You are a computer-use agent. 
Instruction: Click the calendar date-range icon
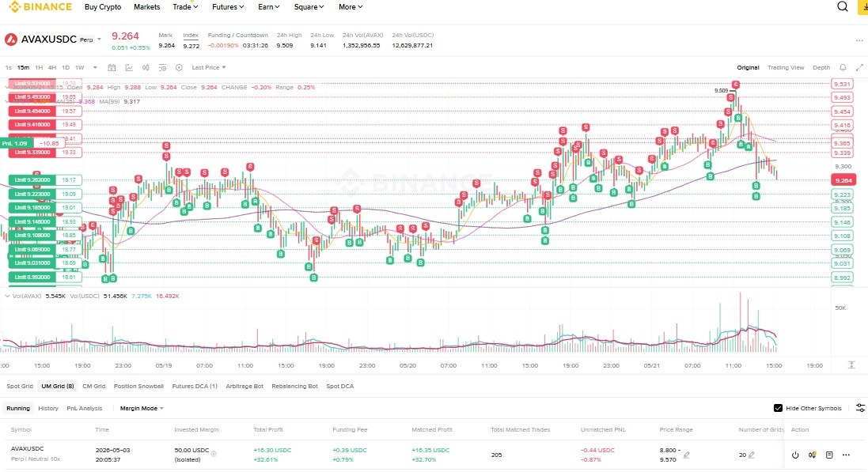pos(112,67)
